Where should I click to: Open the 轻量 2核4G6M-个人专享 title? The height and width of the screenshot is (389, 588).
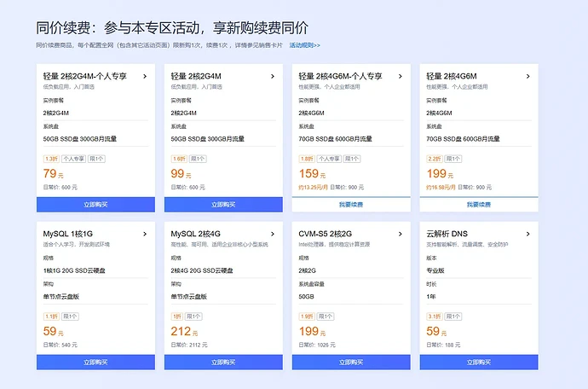340,76
